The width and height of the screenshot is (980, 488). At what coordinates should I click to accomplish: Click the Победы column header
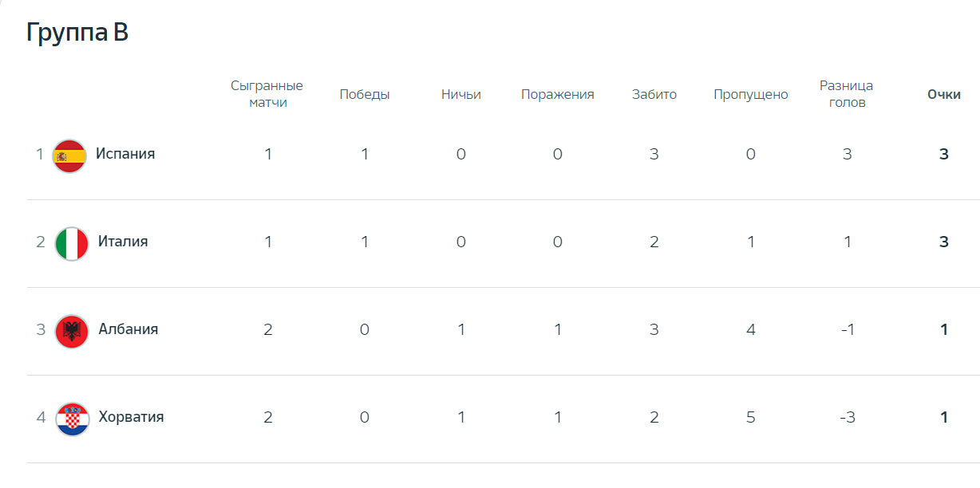point(365,94)
